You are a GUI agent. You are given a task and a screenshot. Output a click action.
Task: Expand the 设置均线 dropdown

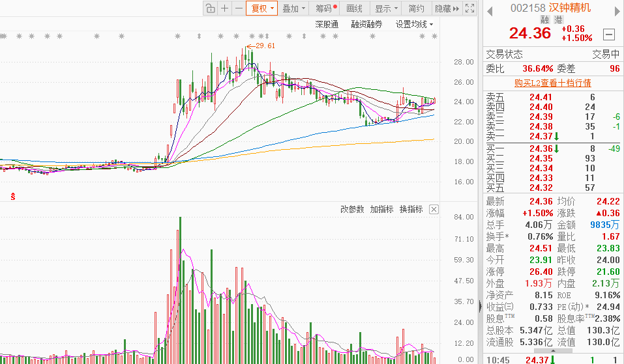click(414, 24)
